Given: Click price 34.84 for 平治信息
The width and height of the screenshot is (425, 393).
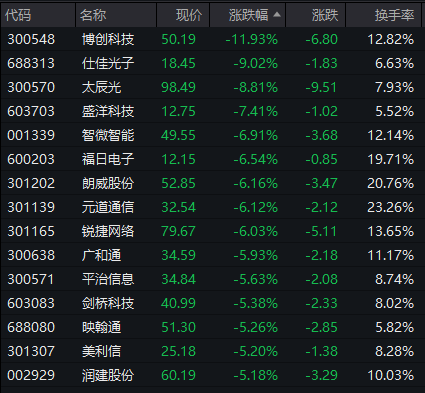Looking at the screenshot, I should (x=178, y=279).
